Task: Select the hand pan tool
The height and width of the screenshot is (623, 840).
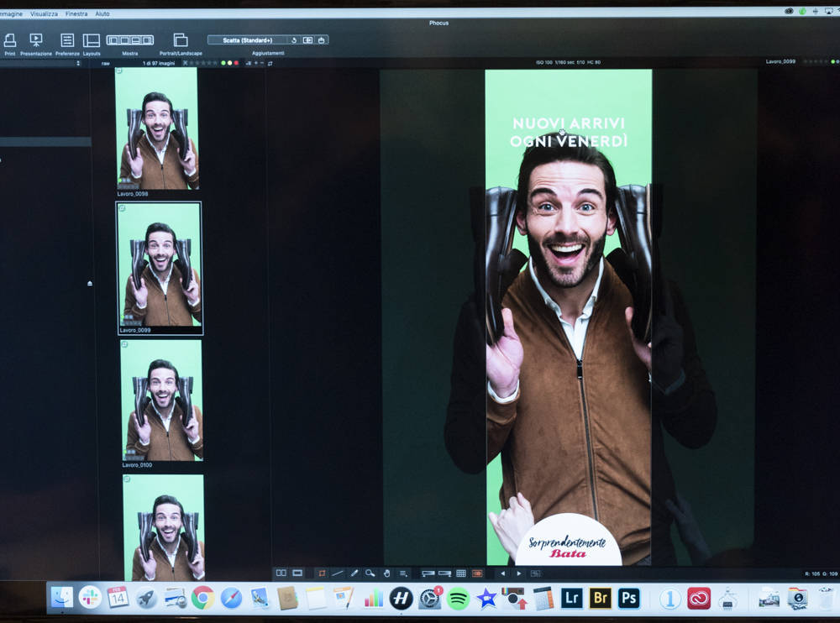Action: pos(386,573)
